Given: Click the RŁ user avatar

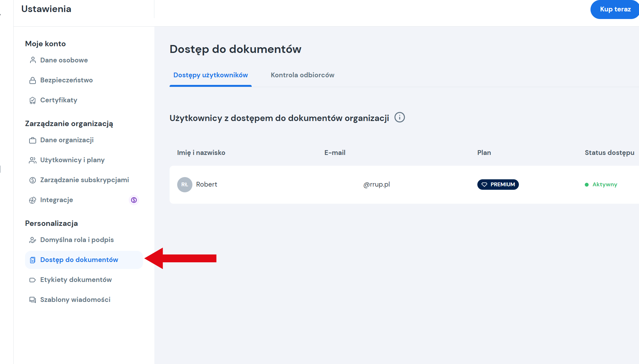Looking at the screenshot, I should coord(184,184).
